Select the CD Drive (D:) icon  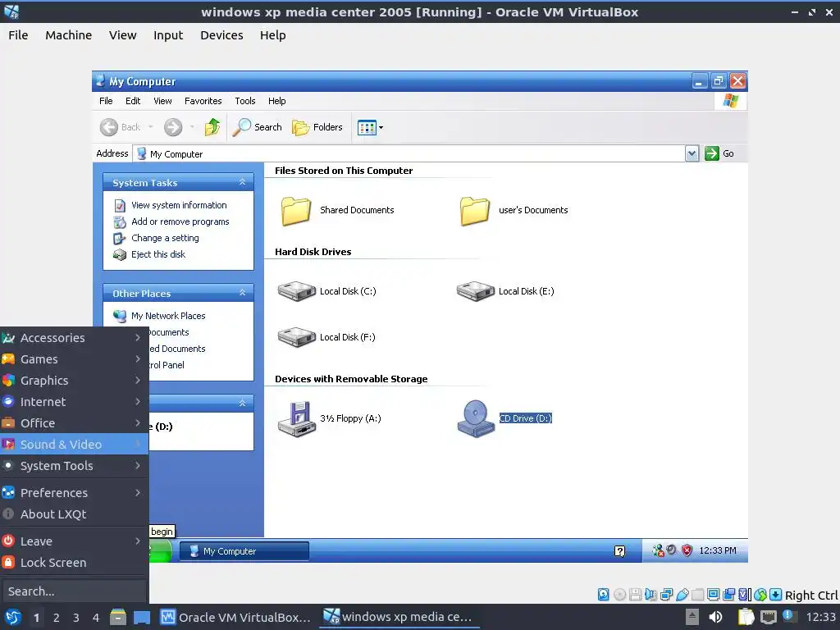(475, 419)
